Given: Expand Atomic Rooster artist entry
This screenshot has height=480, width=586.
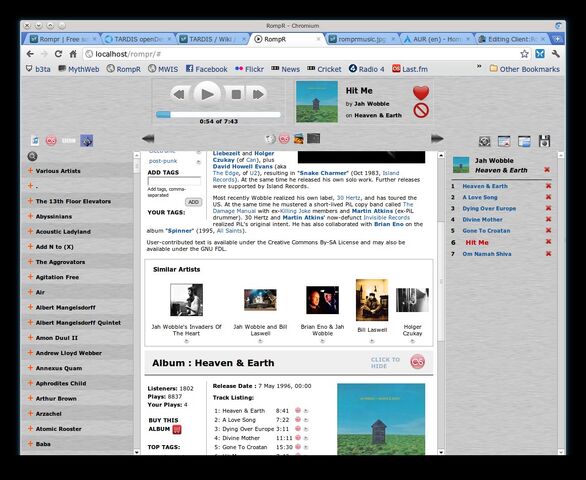Looking at the screenshot, I should click(x=30, y=428).
